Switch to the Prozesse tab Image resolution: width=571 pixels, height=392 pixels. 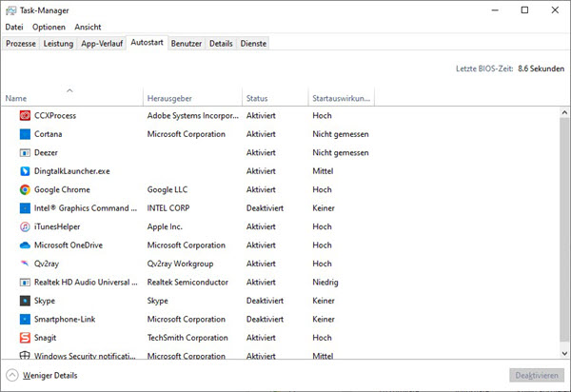click(x=21, y=44)
